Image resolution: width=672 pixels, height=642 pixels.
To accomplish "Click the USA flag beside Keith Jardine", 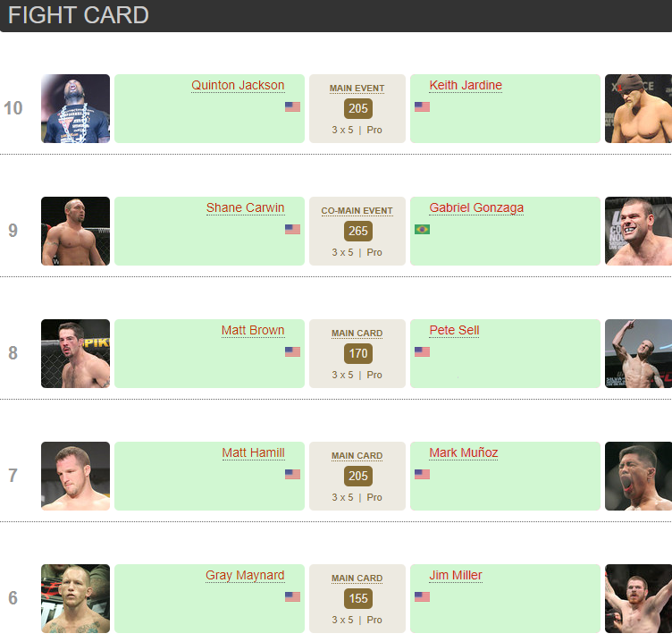I will 422,106.
